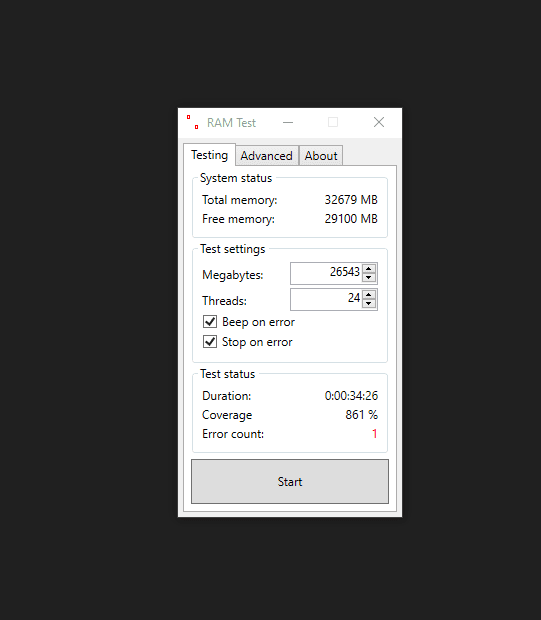Viewport: 541px width, 620px height.
Task: Open the About tab
Action: point(321,156)
